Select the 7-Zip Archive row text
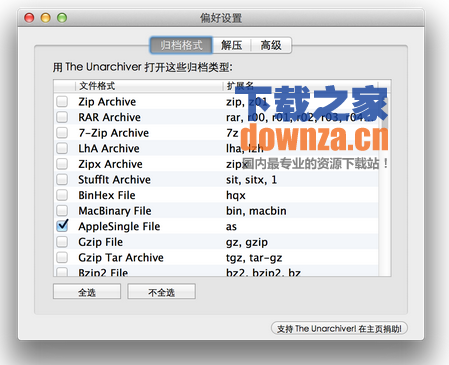449x365 pixels. tap(114, 133)
